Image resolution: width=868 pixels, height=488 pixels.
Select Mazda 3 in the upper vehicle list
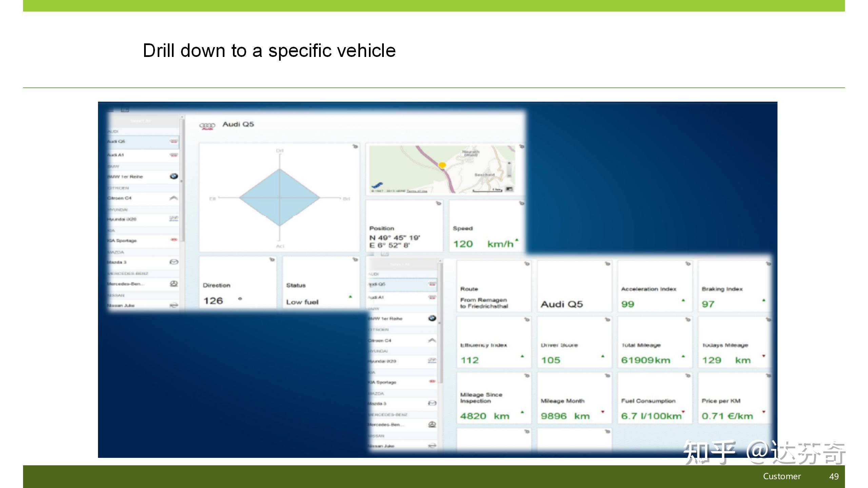click(143, 262)
